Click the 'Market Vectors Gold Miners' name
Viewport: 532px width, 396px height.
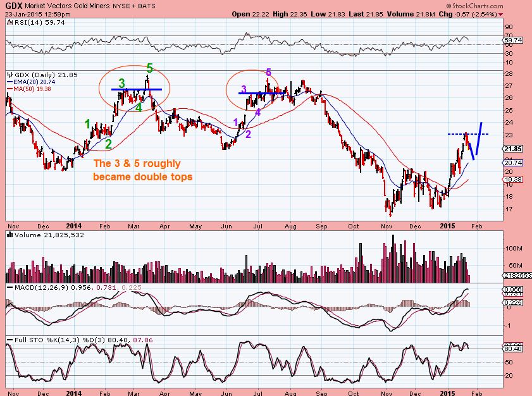(x=67, y=6)
